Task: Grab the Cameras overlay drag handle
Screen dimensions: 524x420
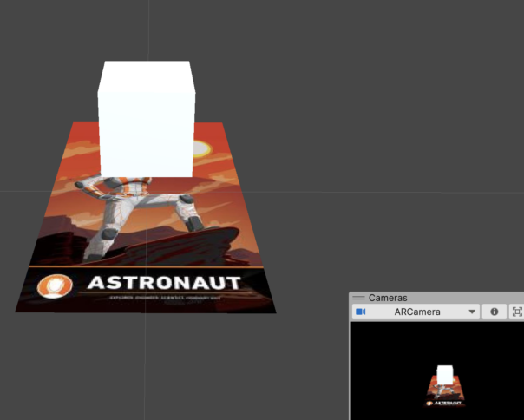Action: [358, 298]
